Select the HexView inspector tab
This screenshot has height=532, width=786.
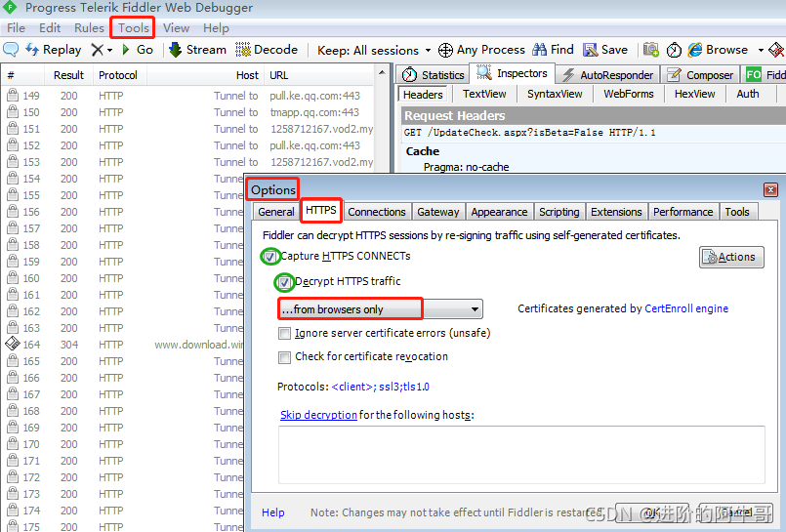tap(695, 94)
